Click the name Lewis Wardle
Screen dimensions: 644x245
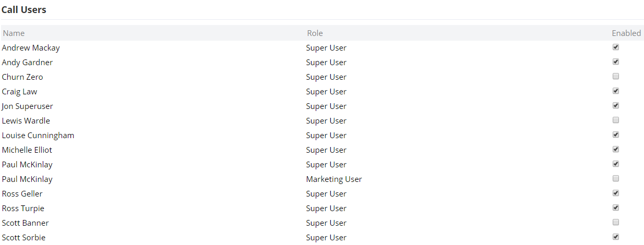26,121
